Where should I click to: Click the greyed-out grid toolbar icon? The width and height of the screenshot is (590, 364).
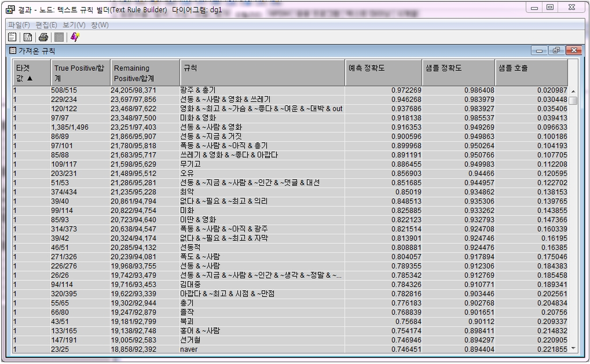(x=59, y=37)
